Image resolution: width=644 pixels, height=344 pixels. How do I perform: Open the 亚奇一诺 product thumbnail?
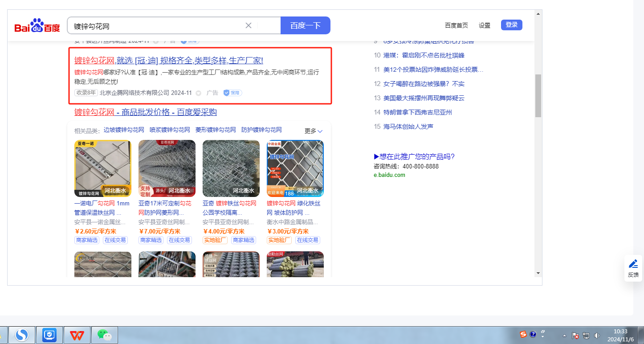103,168
